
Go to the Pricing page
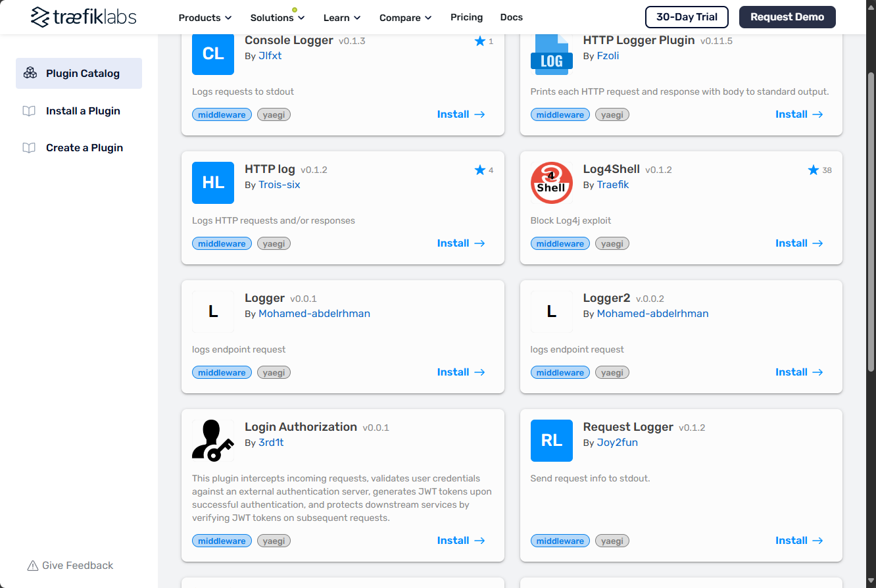pos(466,17)
